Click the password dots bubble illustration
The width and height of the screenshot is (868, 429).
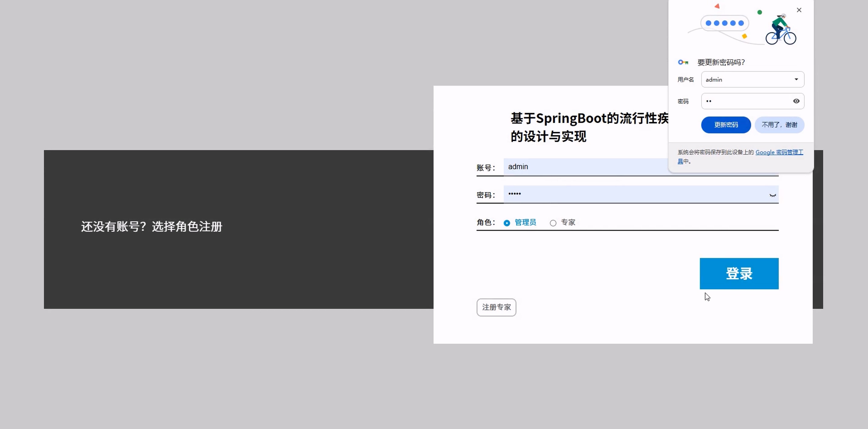725,23
